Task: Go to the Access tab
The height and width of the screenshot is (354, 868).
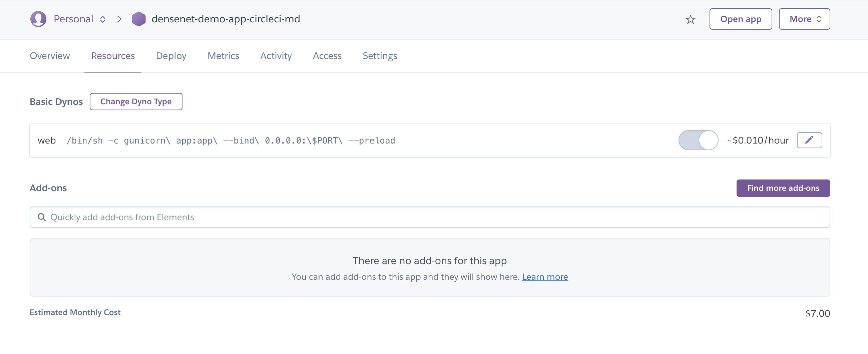Action: click(x=327, y=56)
